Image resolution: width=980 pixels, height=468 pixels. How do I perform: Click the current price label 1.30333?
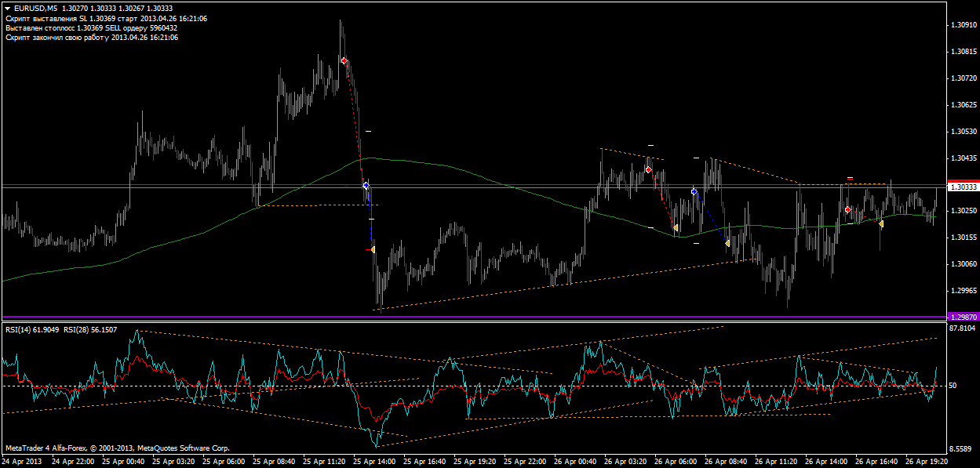point(964,187)
